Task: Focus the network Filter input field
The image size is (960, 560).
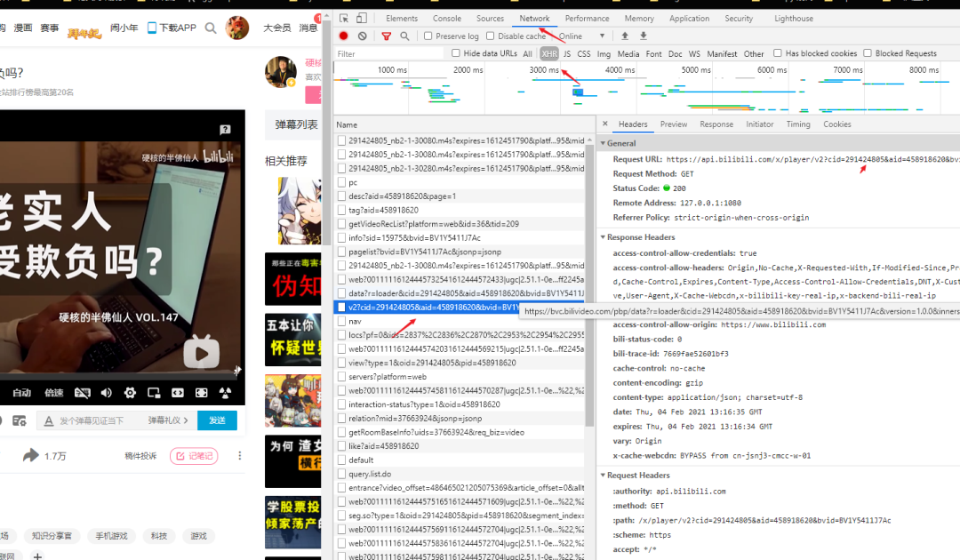Action: (x=389, y=54)
